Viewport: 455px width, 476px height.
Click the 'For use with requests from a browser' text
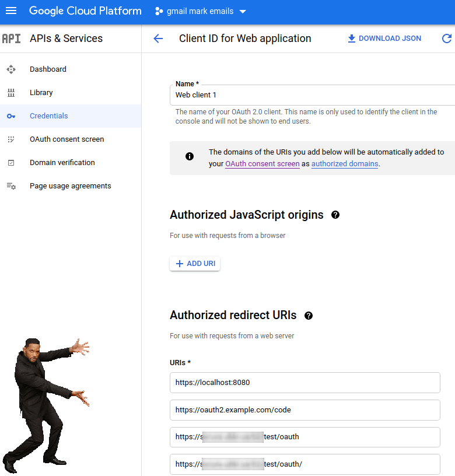click(228, 236)
